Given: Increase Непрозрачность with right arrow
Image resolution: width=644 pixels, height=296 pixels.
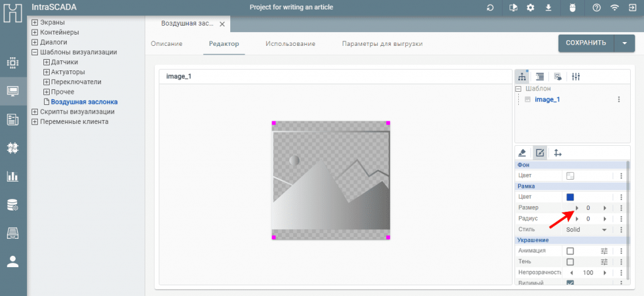Looking at the screenshot, I should (605, 273).
